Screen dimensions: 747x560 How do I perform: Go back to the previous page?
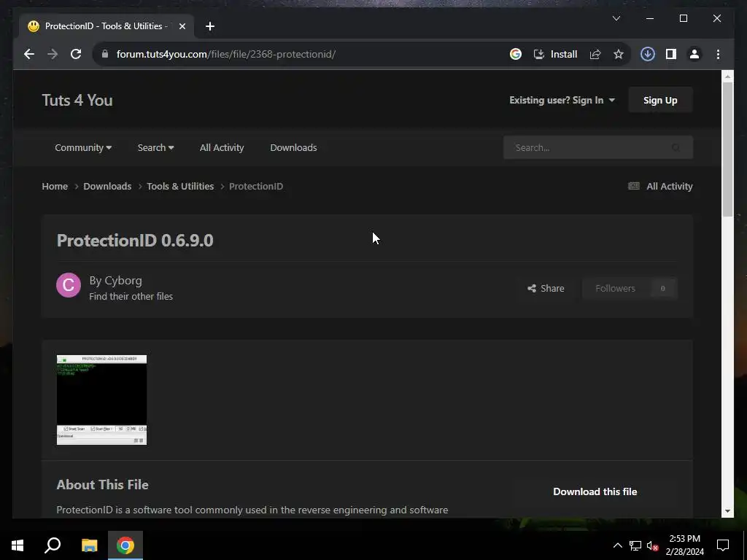pos(29,54)
